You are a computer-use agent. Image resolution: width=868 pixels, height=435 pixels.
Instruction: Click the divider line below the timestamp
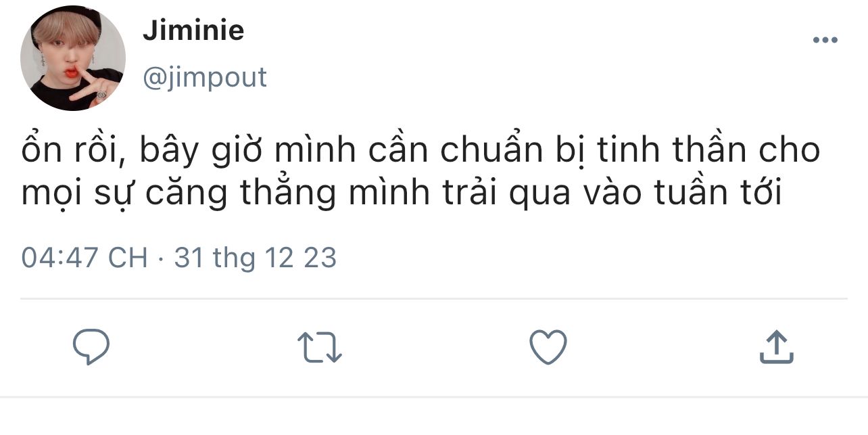tap(434, 298)
